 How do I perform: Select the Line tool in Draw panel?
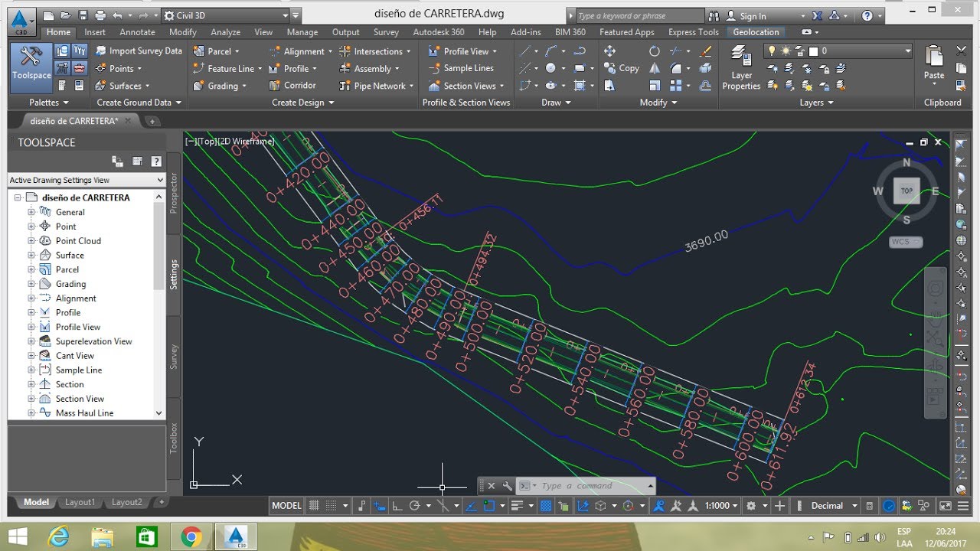526,51
